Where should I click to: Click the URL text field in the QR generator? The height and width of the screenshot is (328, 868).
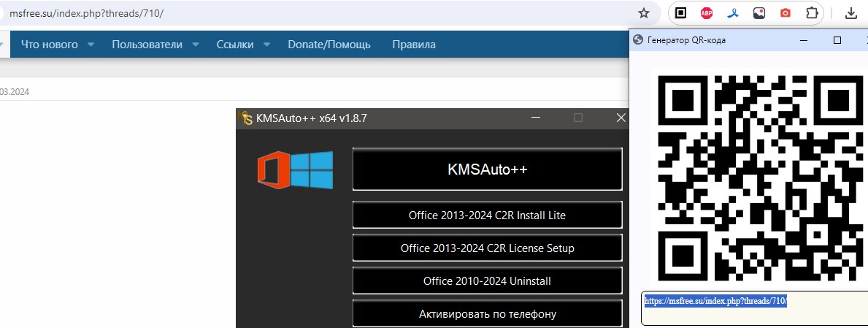point(754,308)
